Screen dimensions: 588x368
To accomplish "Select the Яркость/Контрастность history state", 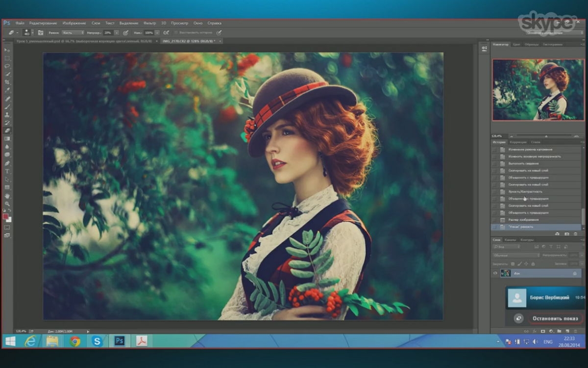I will click(x=538, y=191).
